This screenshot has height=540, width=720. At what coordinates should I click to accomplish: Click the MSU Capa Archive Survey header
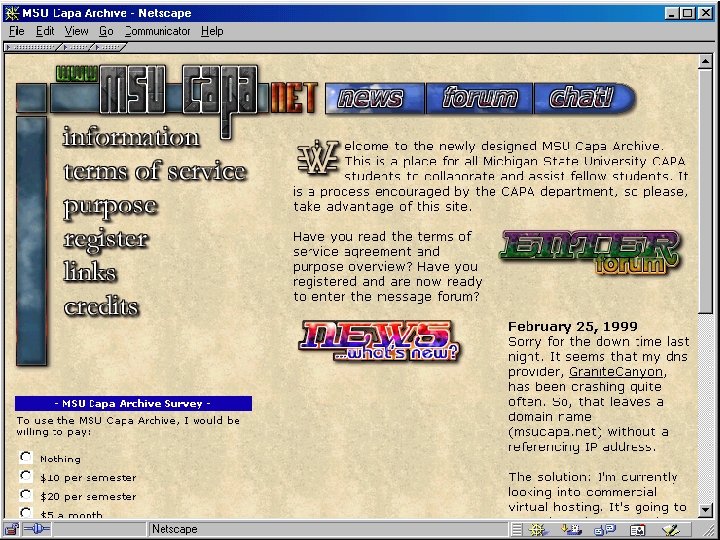[x=133, y=404]
